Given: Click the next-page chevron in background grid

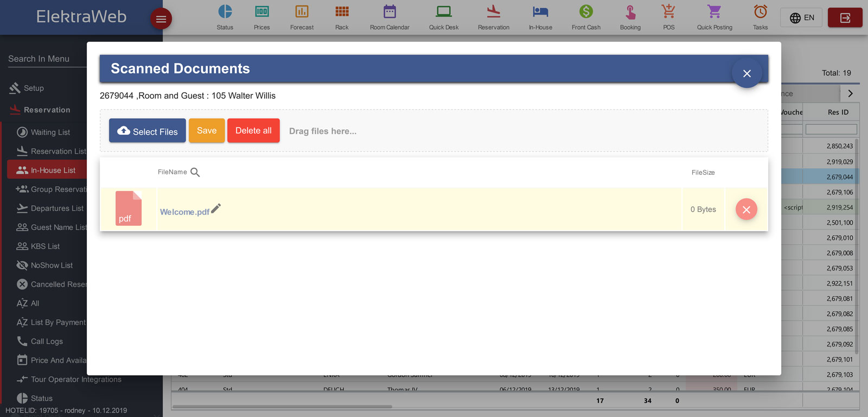Looking at the screenshot, I should [x=850, y=93].
